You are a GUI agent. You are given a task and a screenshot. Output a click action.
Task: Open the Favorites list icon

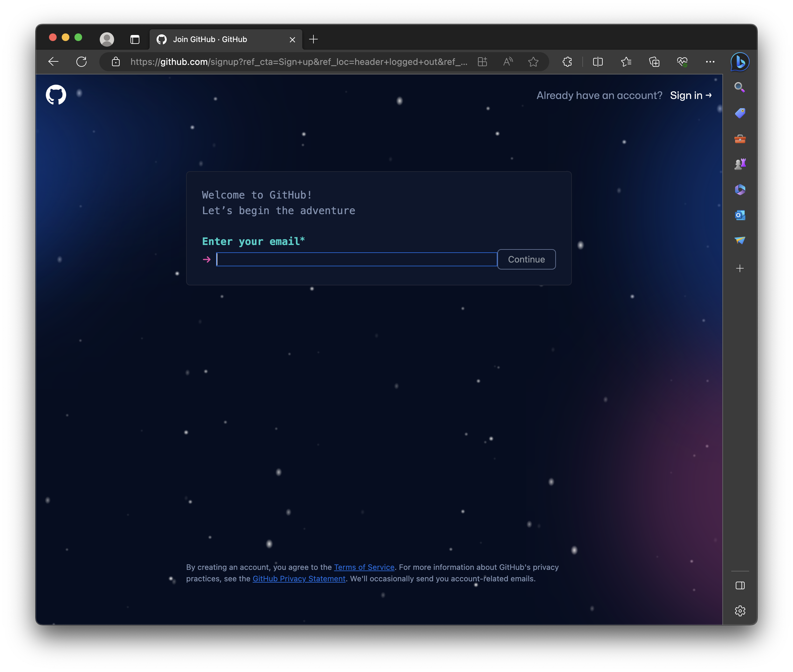(626, 62)
